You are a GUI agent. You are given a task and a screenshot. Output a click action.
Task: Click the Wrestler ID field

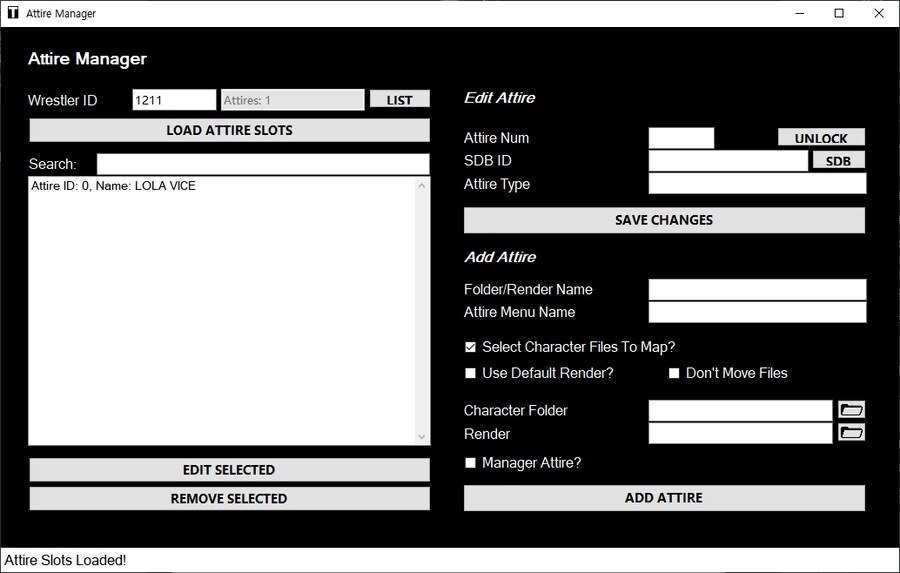click(x=174, y=100)
